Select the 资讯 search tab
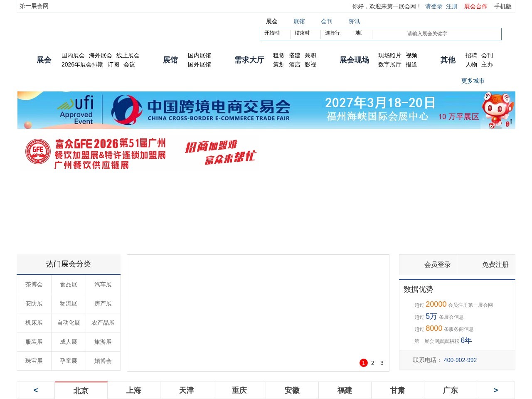 click(354, 21)
